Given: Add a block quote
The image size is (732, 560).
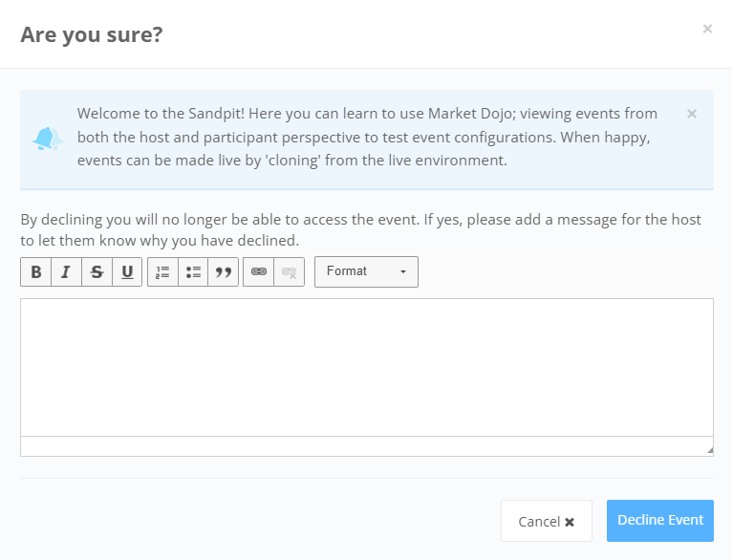Looking at the screenshot, I should pyautogui.click(x=224, y=271).
